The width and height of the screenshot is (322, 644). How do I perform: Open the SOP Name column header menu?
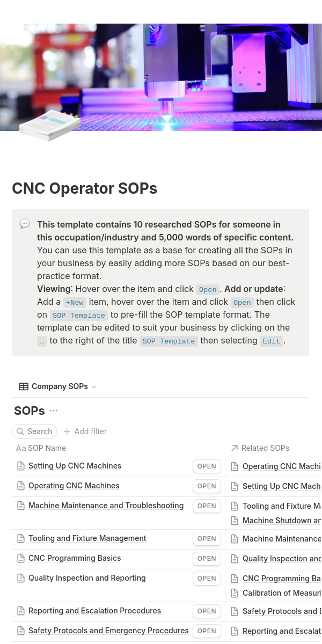tap(47, 448)
